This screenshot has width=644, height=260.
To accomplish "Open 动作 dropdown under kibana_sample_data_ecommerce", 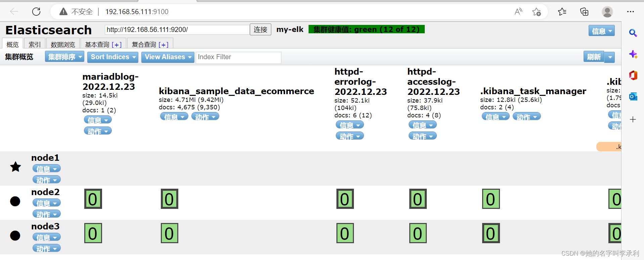I will (205, 116).
